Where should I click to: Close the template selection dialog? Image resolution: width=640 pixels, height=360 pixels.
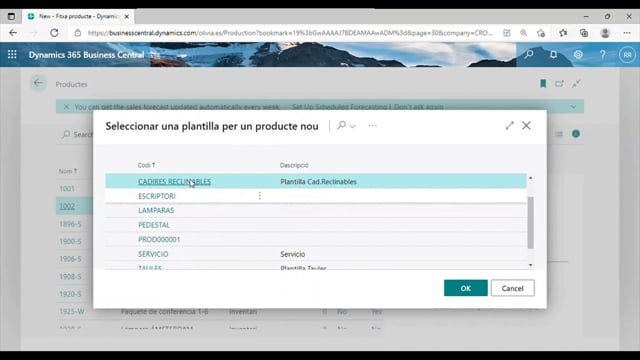point(526,125)
